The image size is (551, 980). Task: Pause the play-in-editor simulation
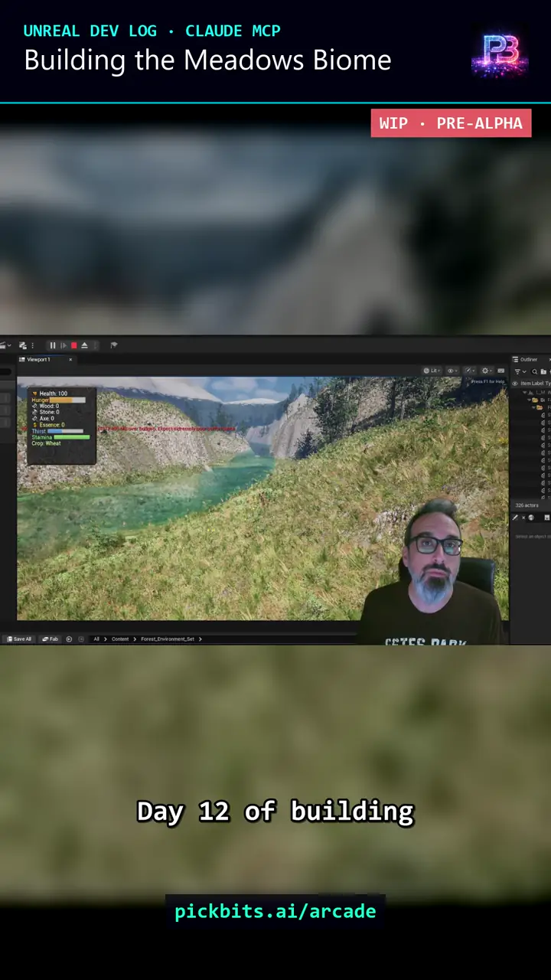click(x=53, y=345)
